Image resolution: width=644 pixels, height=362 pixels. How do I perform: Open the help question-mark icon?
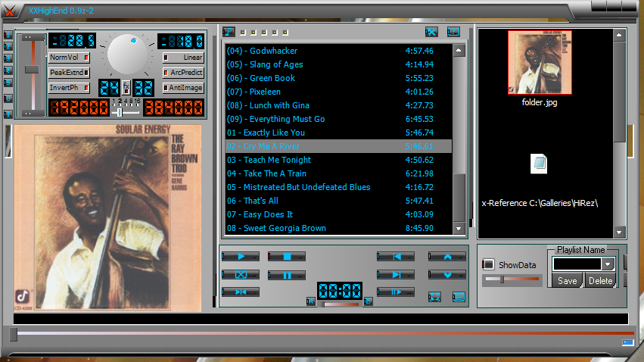point(453,32)
